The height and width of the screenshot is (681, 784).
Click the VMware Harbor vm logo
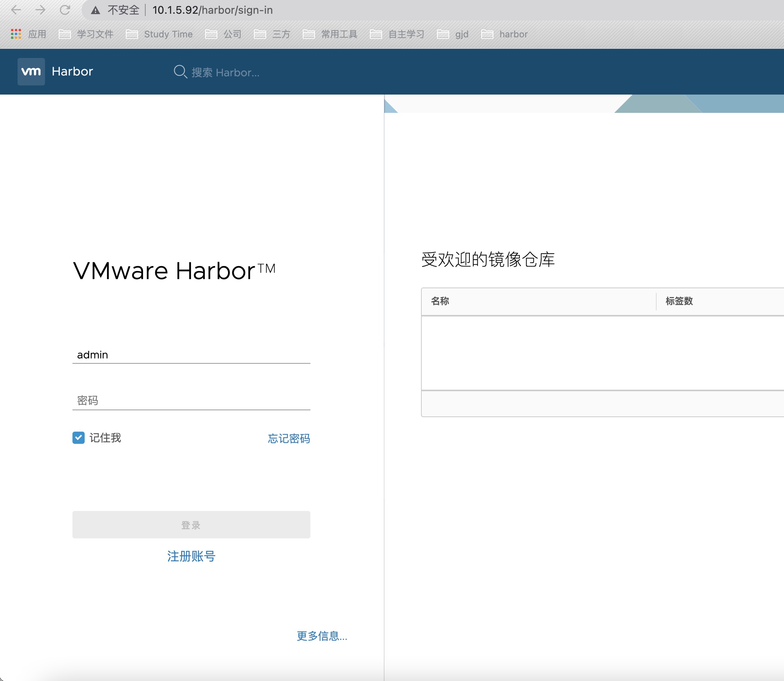31,71
